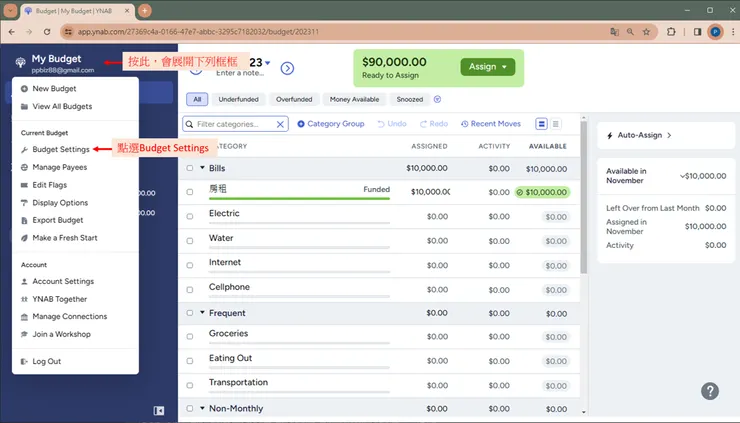Image resolution: width=740 pixels, height=423 pixels.
Task: Open the Chrome profile avatar
Action: tap(715, 32)
